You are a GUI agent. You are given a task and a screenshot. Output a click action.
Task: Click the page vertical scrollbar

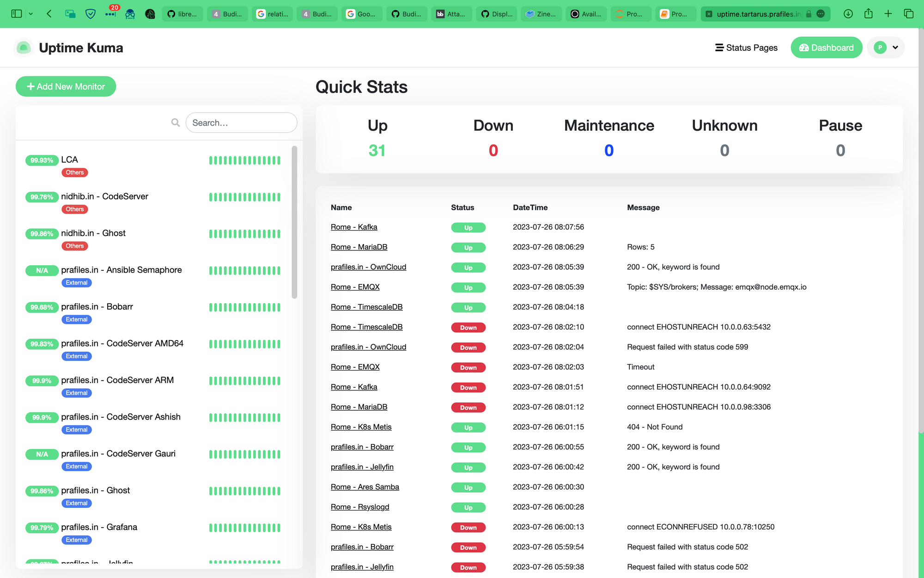point(921,231)
